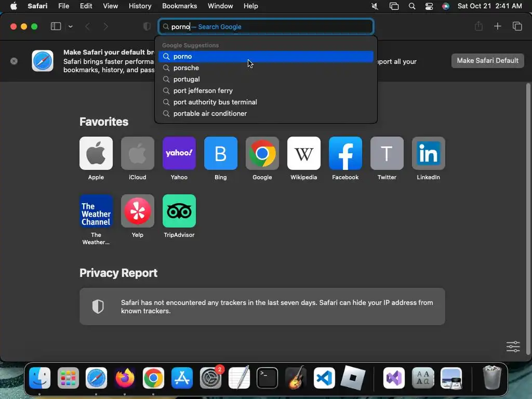Open Finder from the Dock
Image resolution: width=532 pixels, height=399 pixels.
(x=39, y=378)
